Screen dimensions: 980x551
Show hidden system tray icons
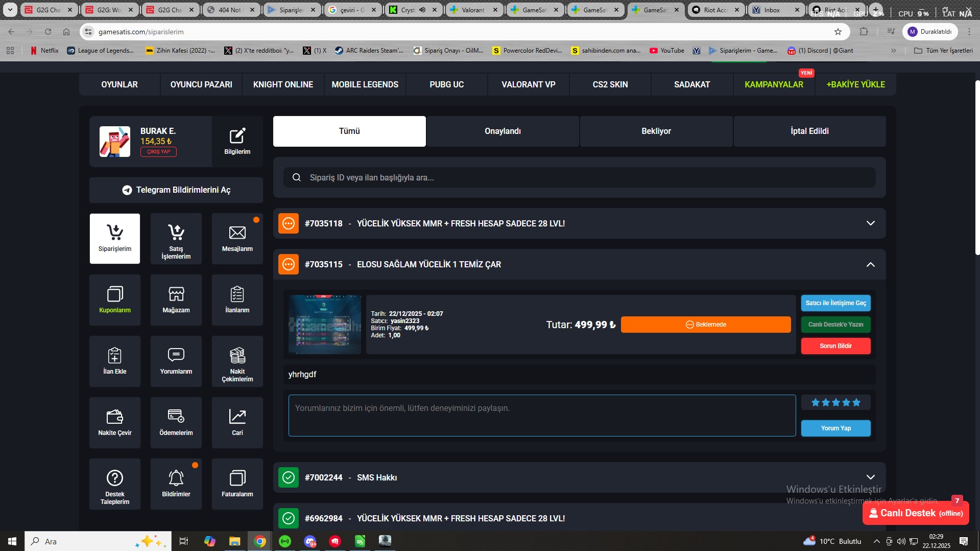point(876,541)
